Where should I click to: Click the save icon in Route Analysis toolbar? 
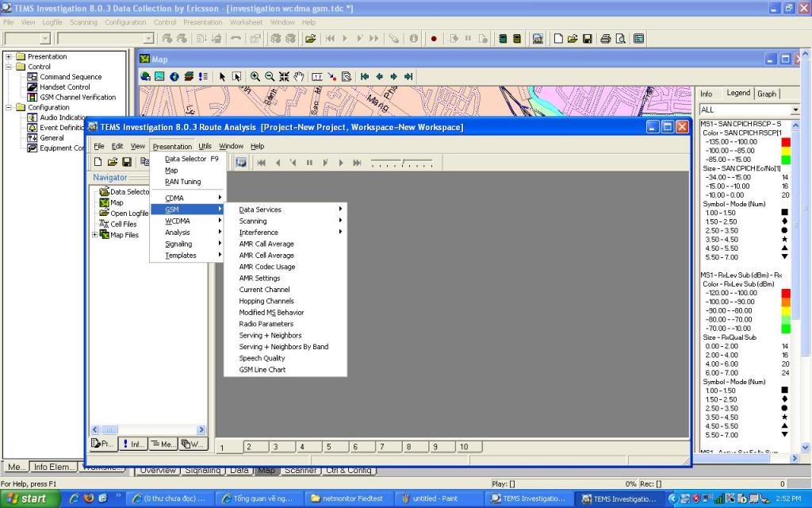pyautogui.click(x=127, y=162)
